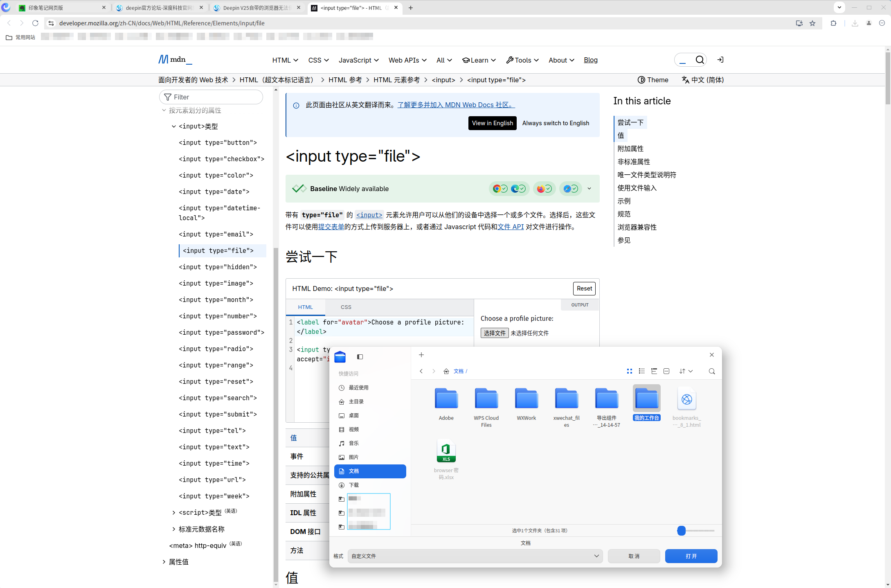
Task: Select the 我的工作台 folder
Action: point(646,403)
